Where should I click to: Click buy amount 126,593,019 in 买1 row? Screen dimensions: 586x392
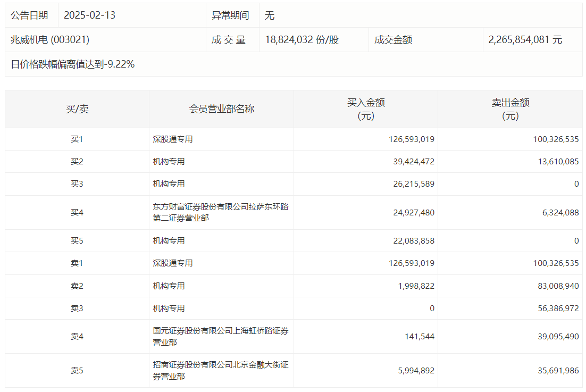412,139
